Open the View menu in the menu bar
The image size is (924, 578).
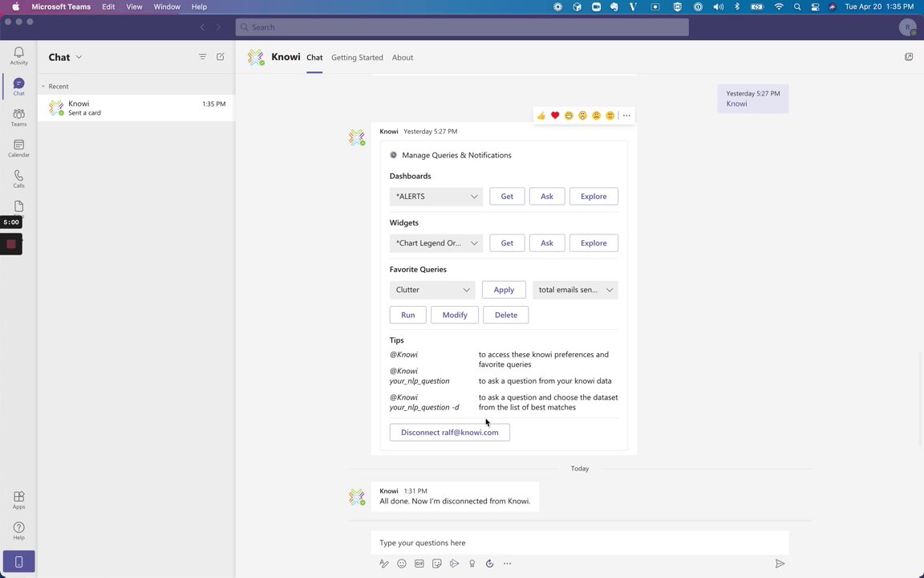tap(135, 6)
